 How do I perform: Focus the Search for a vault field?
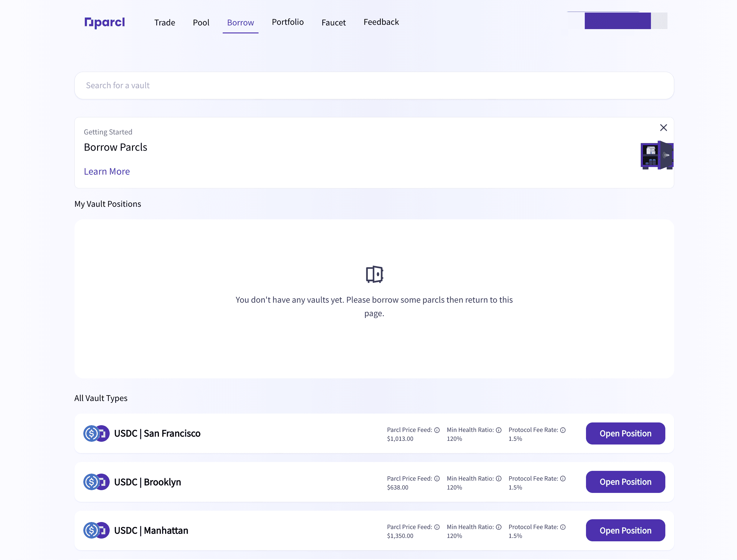[374, 85]
